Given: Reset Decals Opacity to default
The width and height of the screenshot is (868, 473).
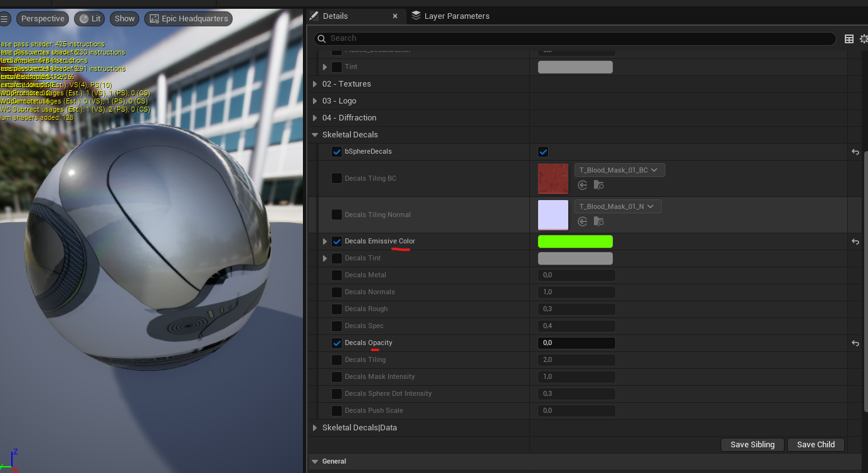Looking at the screenshot, I should coord(855,343).
